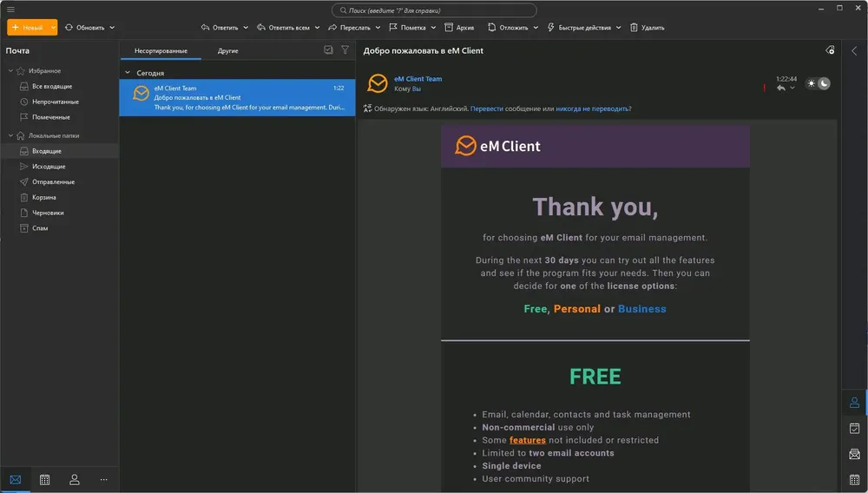The height and width of the screenshot is (493, 868).
Task: Collapse the right sidebar arrow
Action: click(854, 51)
